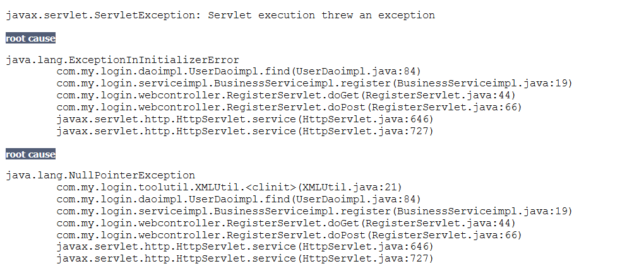644x271 pixels.
Task: Click RegisterServlet.doPost line under ExceptionInInitializerError
Action: pyautogui.click(x=289, y=108)
